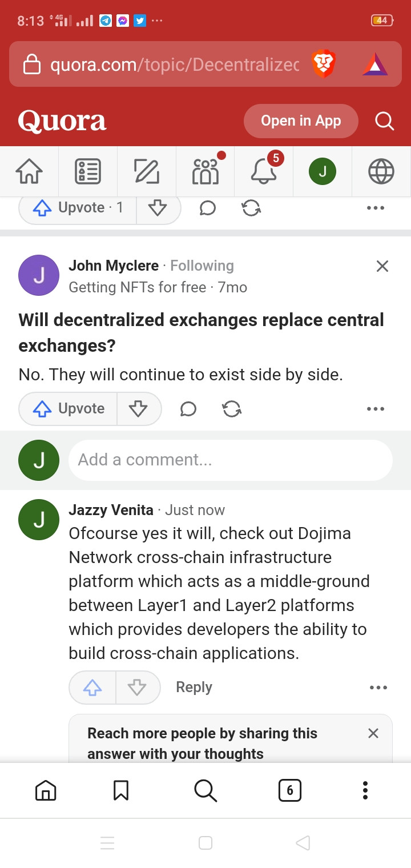The width and height of the screenshot is (411, 868).
Task: Upvote John Myclere's answer
Action: pyautogui.click(x=68, y=409)
